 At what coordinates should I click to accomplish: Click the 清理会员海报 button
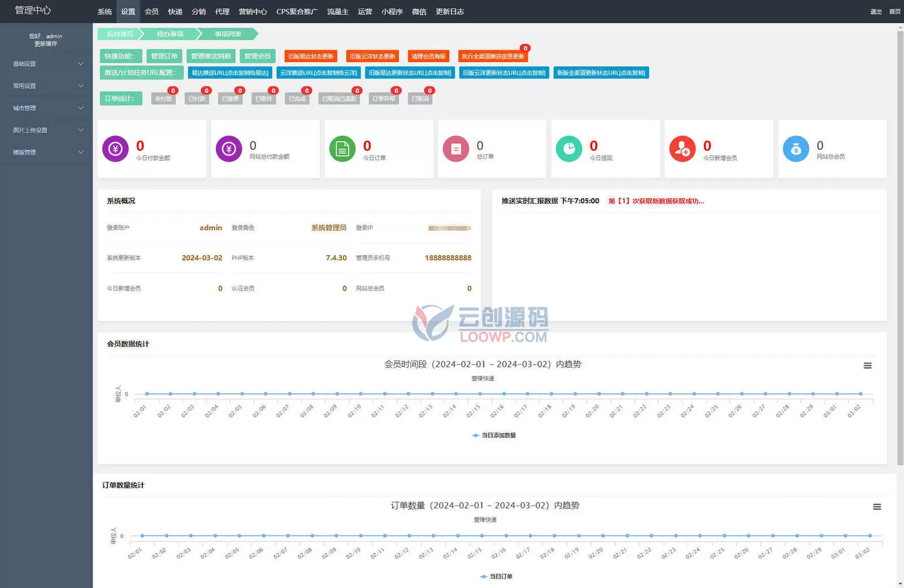[428, 56]
